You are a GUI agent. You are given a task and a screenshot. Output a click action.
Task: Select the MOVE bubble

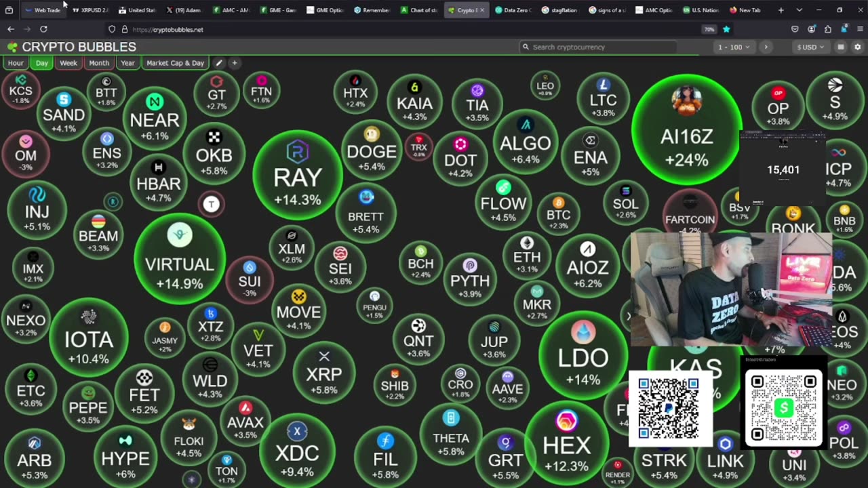(x=299, y=310)
